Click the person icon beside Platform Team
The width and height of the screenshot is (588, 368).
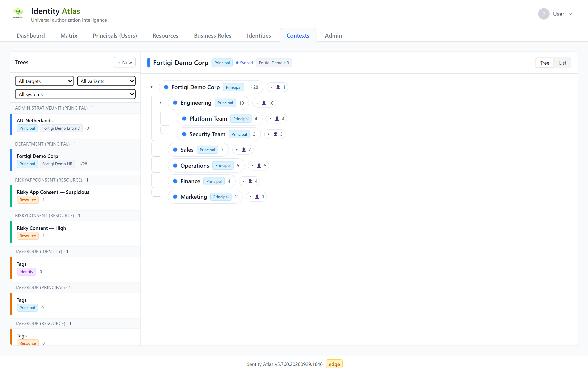(x=277, y=119)
